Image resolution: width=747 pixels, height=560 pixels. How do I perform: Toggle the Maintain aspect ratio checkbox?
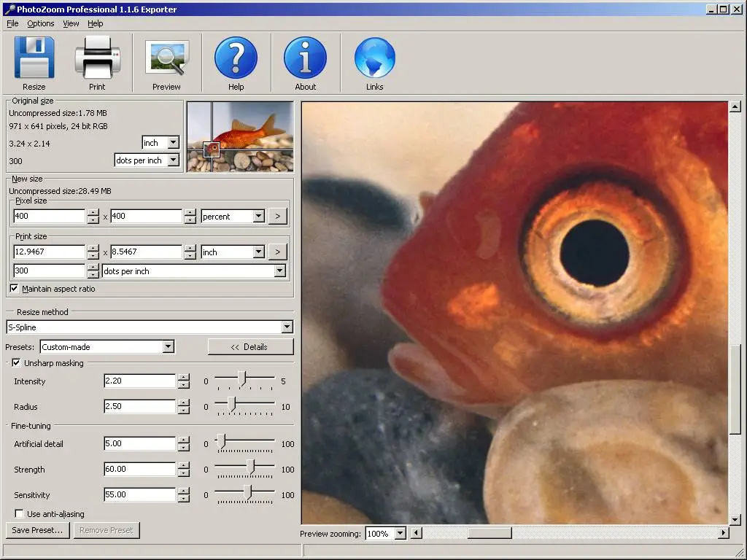[x=15, y=289]
